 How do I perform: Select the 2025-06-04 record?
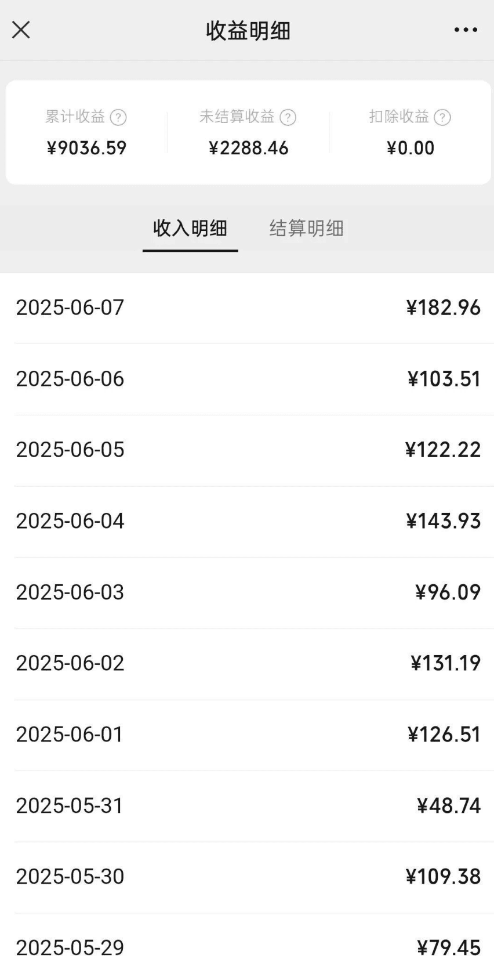(247, 521)
